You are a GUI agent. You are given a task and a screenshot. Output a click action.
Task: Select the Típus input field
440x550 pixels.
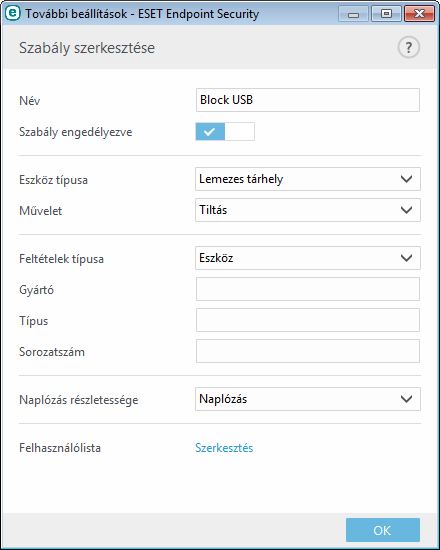click(x=308, y=320)
